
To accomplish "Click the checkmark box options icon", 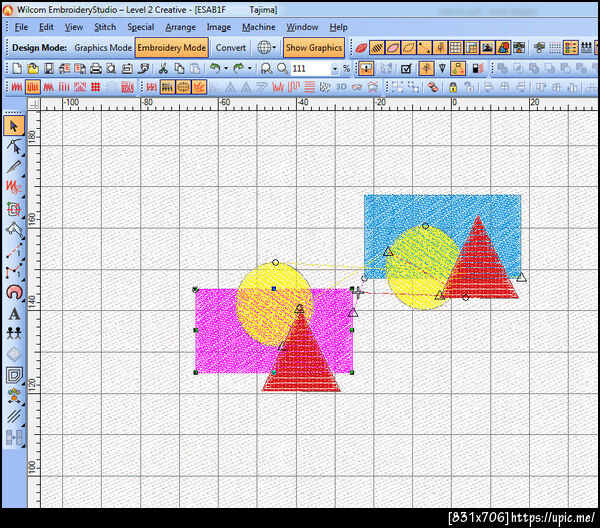I will tap(406, 69).
